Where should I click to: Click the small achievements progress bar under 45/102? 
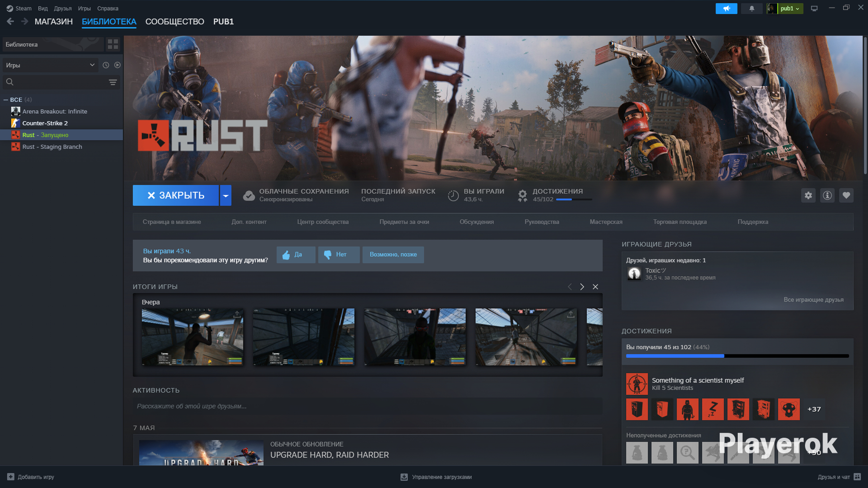574,200
